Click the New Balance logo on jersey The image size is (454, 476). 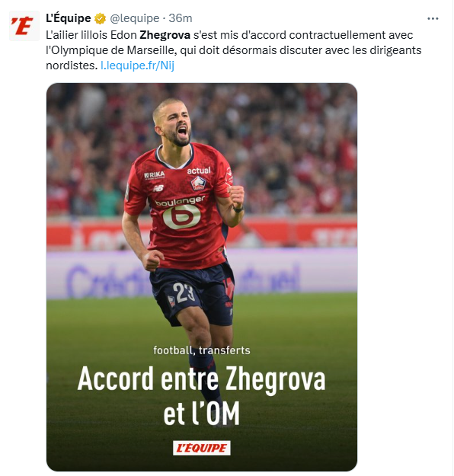pos(158,189)
